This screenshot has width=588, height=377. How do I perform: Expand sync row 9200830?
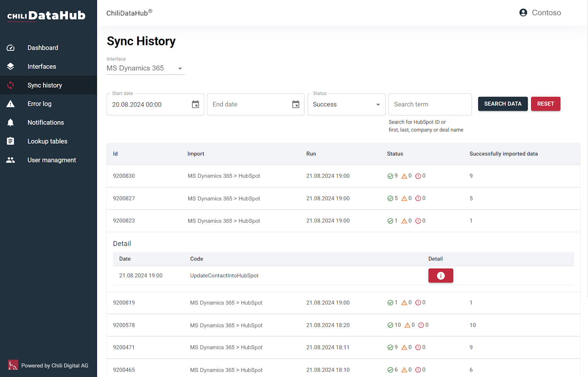pos(343,176)
